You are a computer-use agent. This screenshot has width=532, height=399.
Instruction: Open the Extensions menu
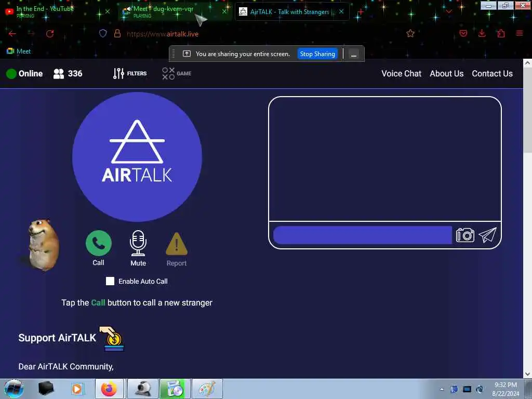[501, 33]
